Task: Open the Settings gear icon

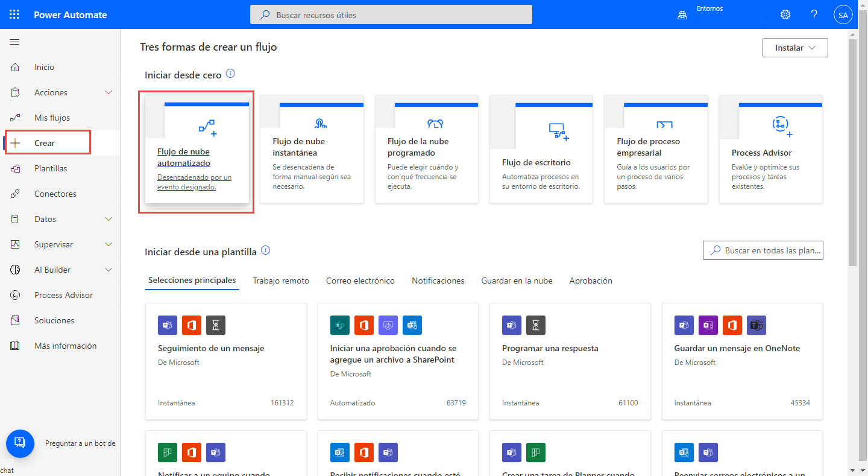Action: (785, 14)
